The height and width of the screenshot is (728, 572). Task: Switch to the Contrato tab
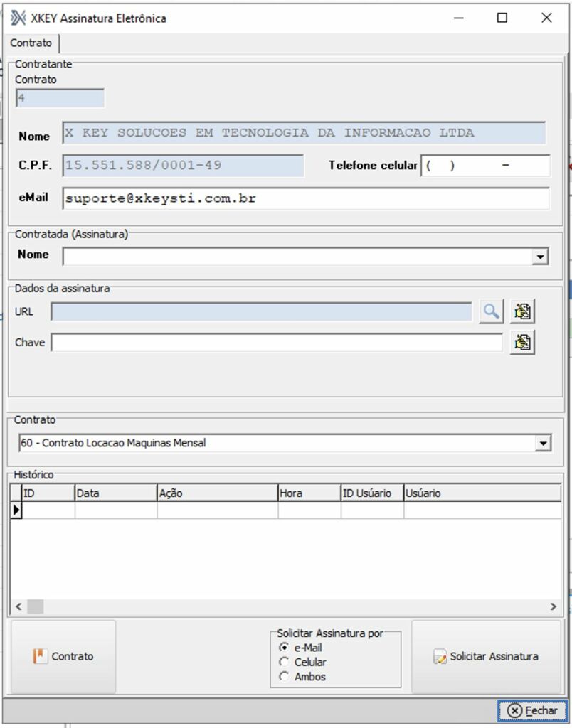[31, 43]
